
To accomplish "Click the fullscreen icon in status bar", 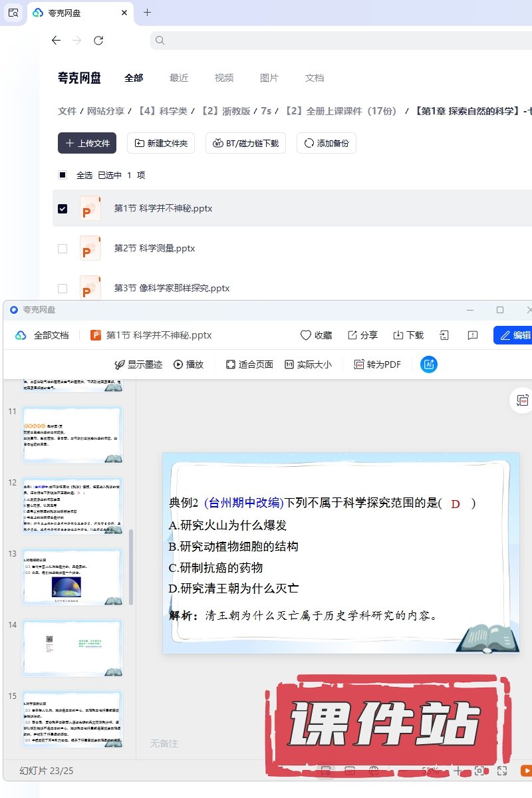I will coord(503,771).
